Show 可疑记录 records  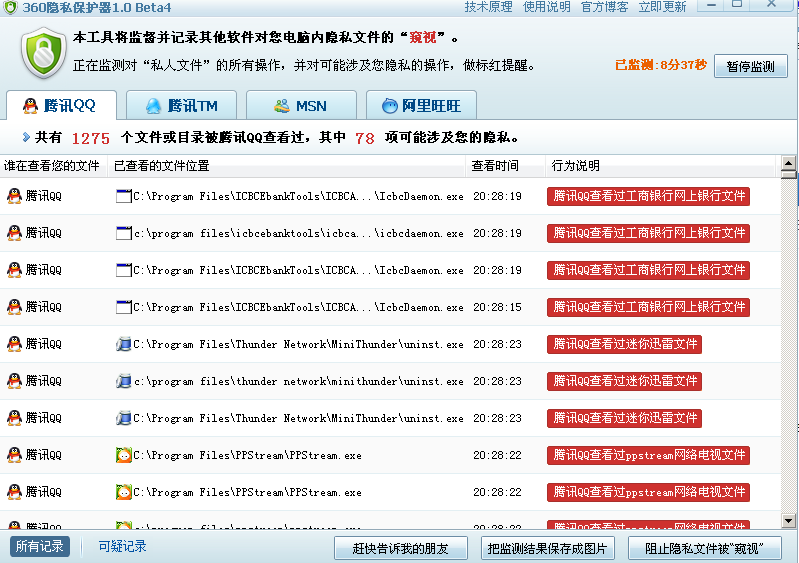click(x=122, y=546)
